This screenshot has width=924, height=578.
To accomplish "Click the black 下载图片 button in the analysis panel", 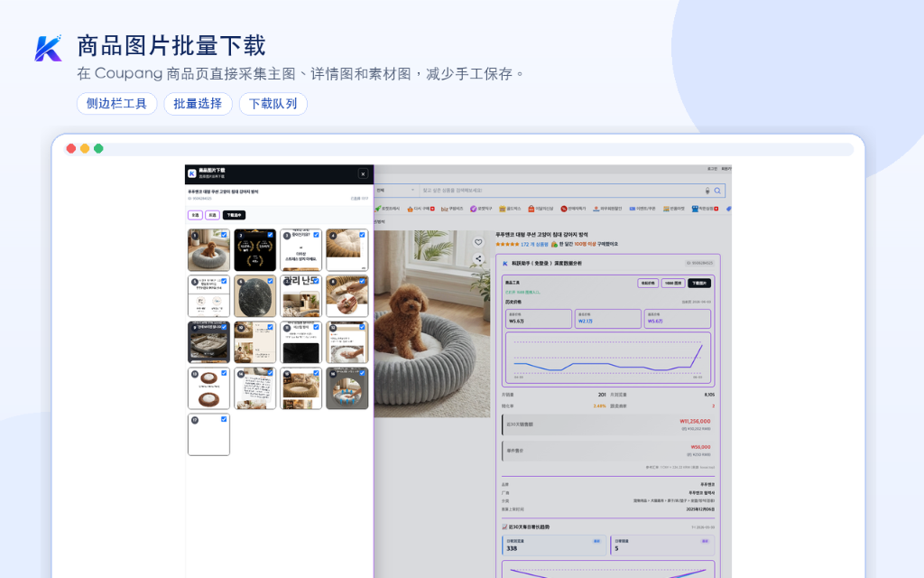I will 699,283.
